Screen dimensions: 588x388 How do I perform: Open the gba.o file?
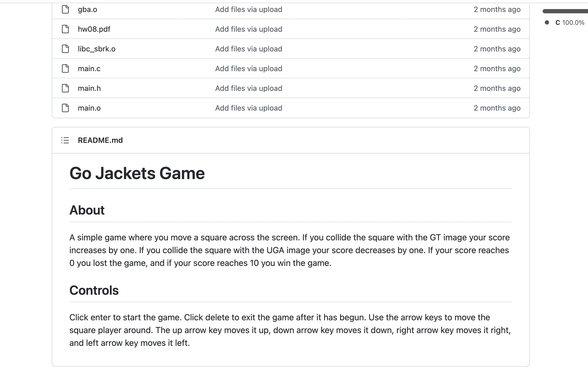(x=88, y=10)
